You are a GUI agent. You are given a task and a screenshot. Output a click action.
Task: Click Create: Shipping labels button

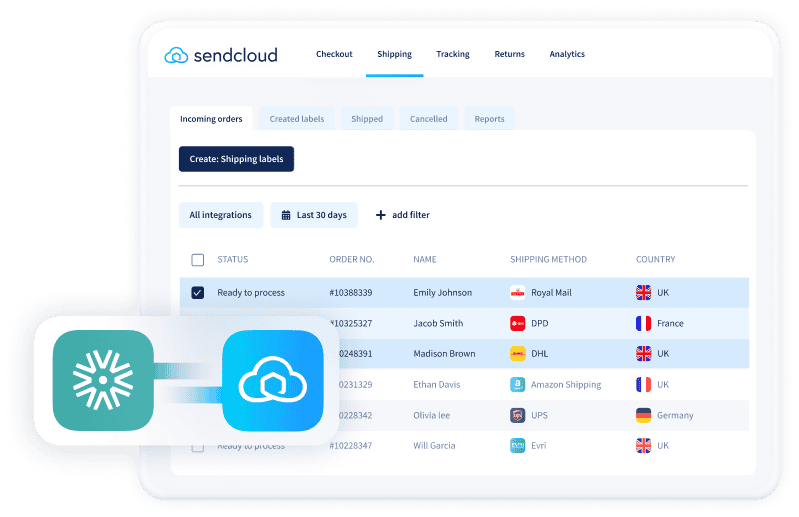[x=236, y=159]
